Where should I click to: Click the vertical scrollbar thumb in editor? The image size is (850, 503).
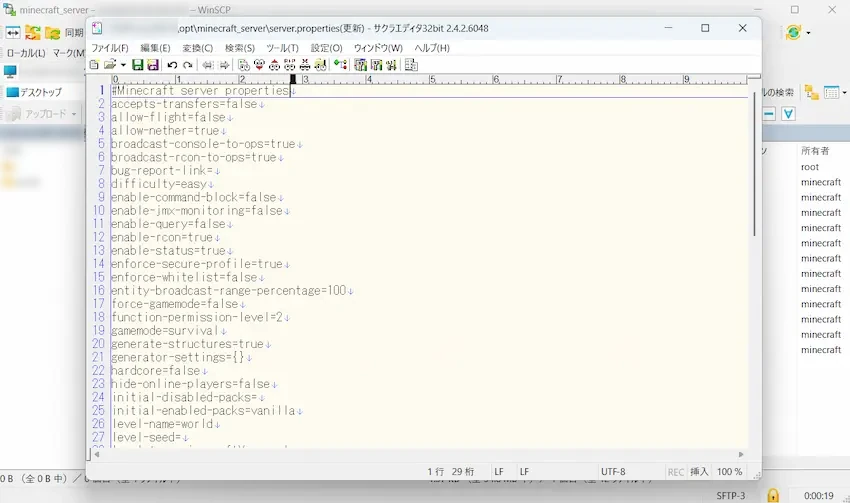coord(754,164)
